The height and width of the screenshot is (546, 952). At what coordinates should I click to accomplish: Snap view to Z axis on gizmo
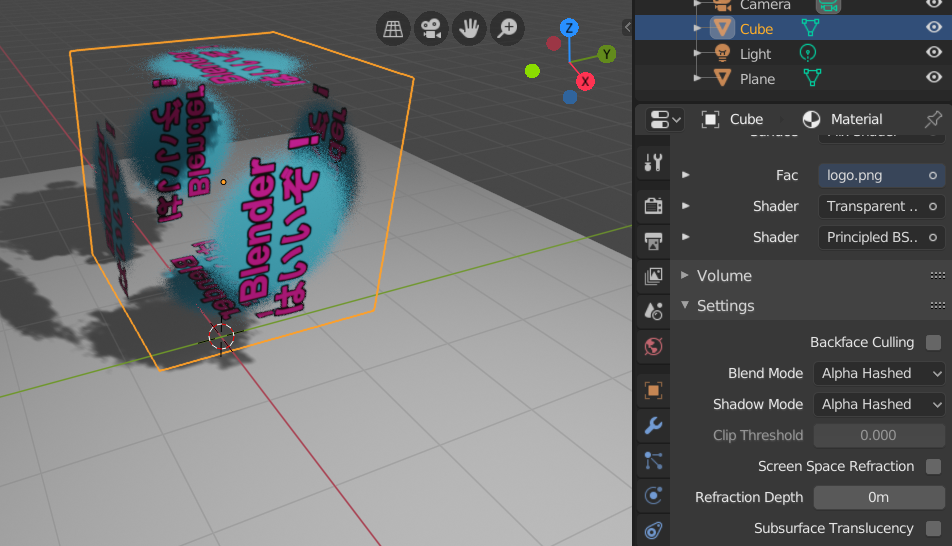(x=569, y=27)
